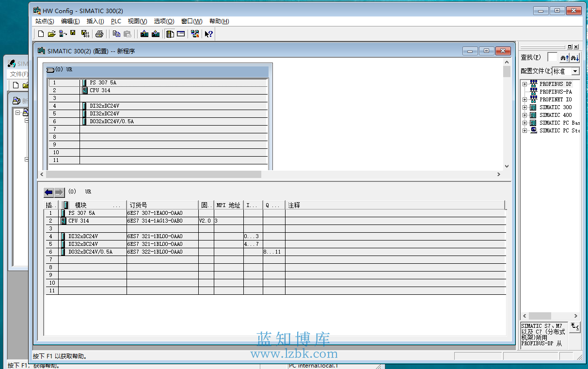
Task: Click the 模块 column header
Action: point(93,205)
